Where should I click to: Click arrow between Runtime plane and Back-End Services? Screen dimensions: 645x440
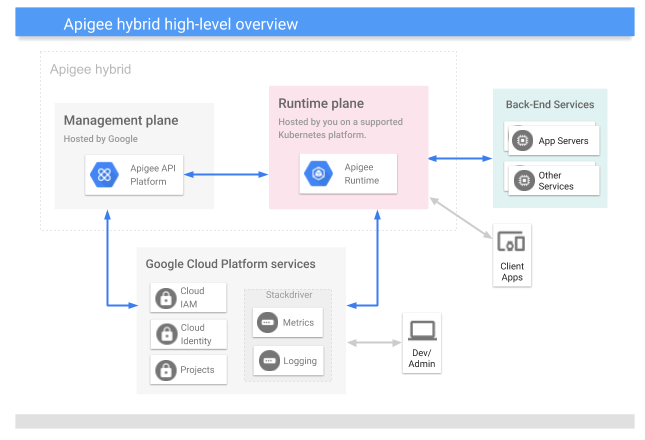coord(460,157)
